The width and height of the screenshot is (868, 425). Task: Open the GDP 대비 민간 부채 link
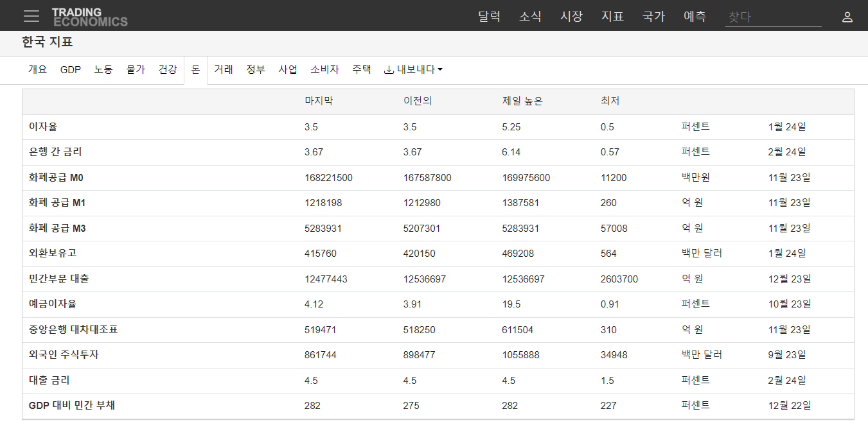point(72,406)
